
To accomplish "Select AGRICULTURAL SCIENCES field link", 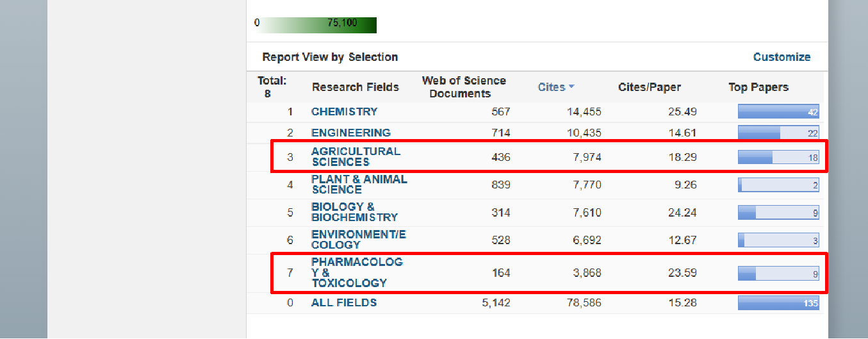I will pos(356,156).
